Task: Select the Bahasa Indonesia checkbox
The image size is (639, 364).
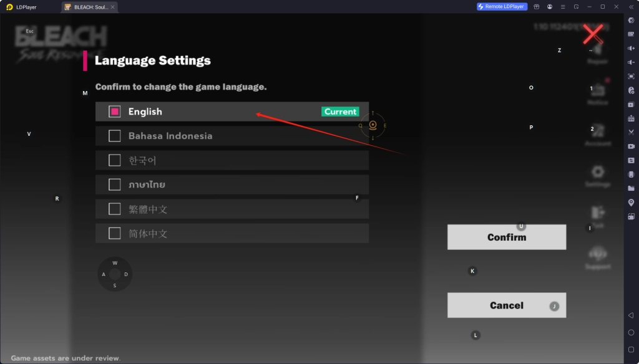Action: [114, 135]
